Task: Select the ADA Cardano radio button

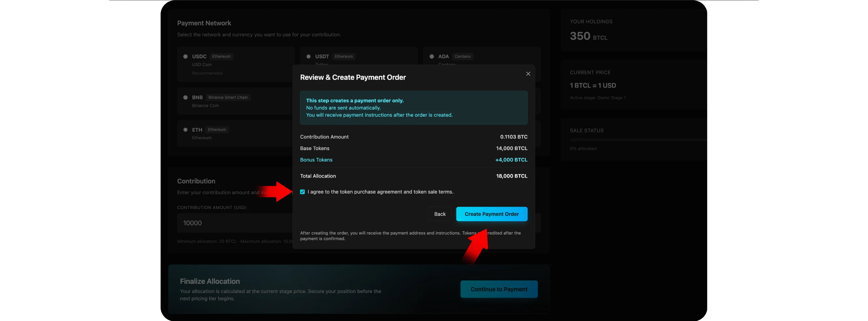Action: (431, 56)
